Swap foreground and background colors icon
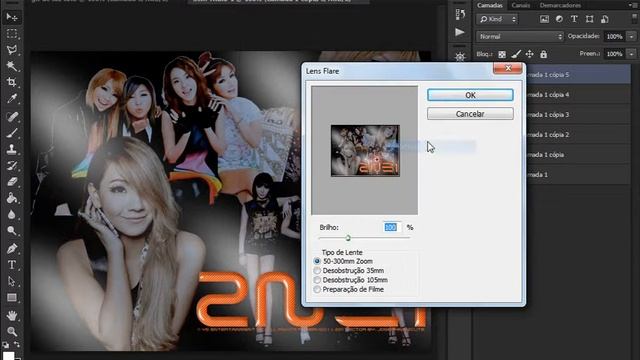 (17, 344)
